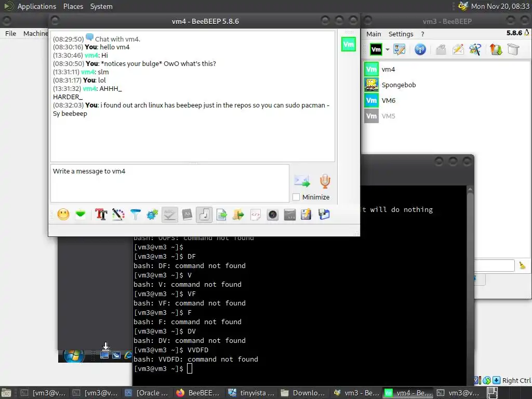The height and width of the screenshot is (399, 532).
Task: Click the green Vm avatar in chat window
Action: (349, 45)
